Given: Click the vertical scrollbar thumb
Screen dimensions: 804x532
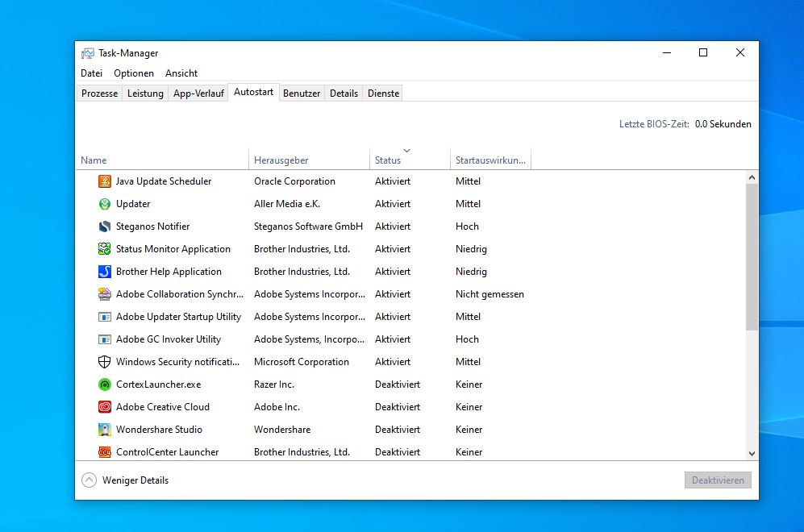Looking at the screenshot, I should click(x=752, y=257).
